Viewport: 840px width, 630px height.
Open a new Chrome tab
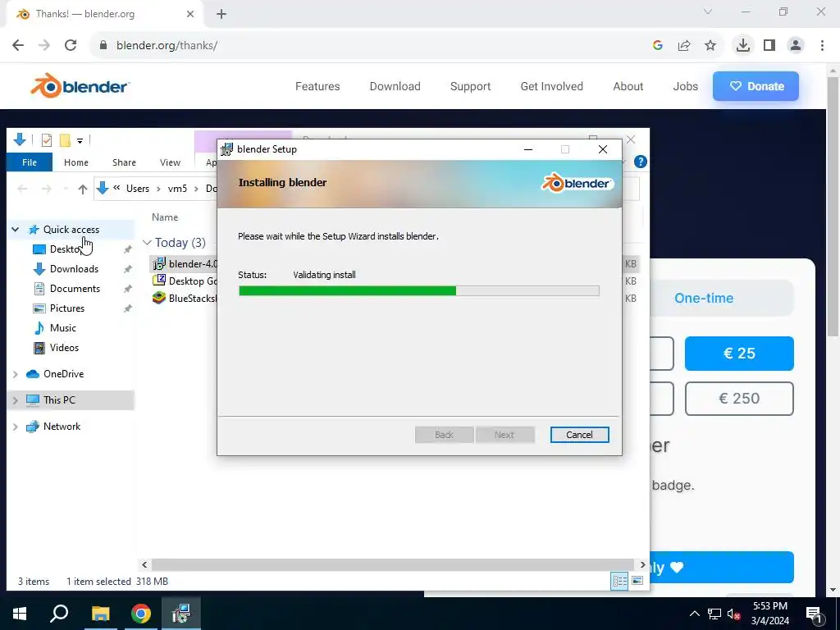coord(221,14)
